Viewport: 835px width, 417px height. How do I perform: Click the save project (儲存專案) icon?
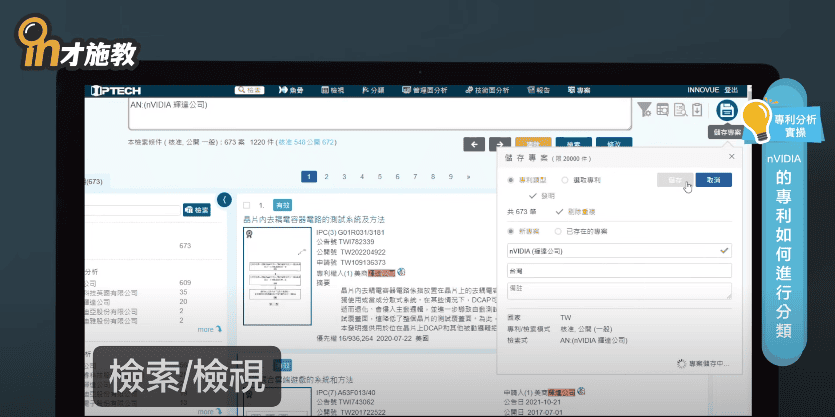point(727,111)
